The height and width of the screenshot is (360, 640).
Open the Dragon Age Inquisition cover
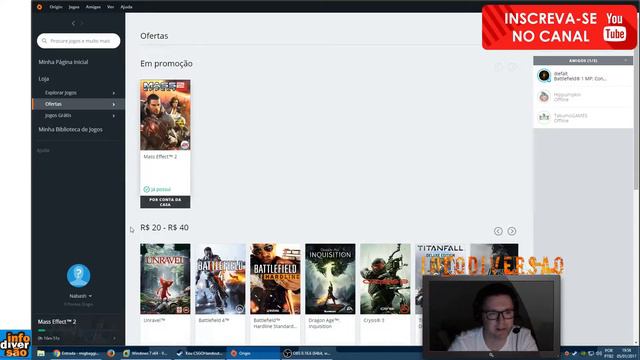pyautogui.click(x=330, y=279)
